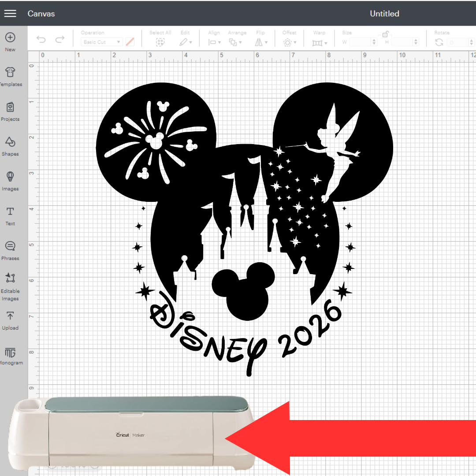Open the Warp dropdown
This screenshot has height=476, width=476.
click(x=320, y=43)
